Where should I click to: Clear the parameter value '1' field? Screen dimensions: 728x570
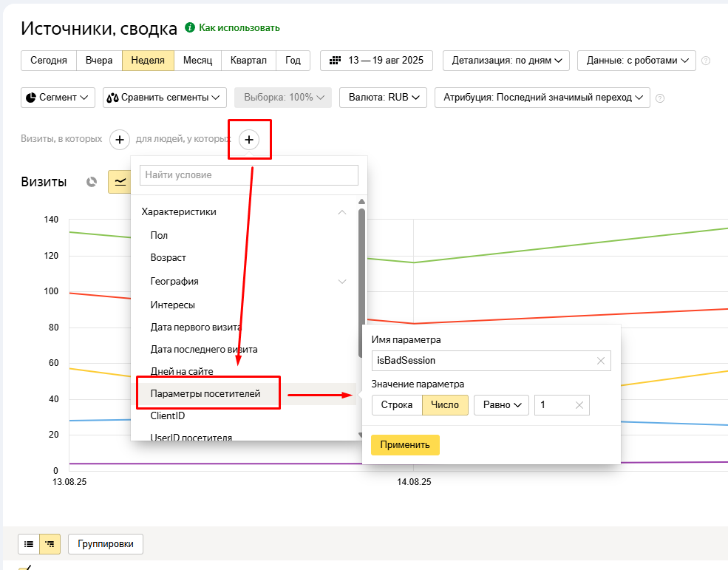pyautogui.click(x=579, y=405)
